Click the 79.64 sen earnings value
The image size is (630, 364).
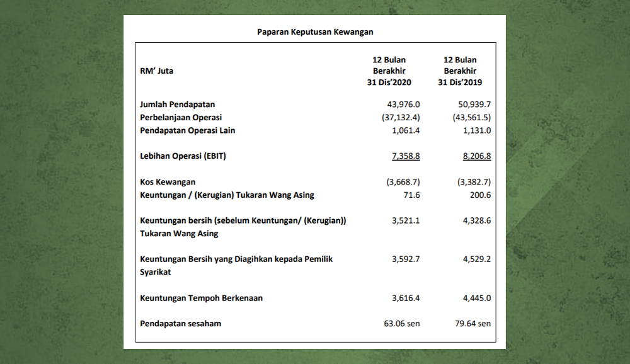coord(473,324)
